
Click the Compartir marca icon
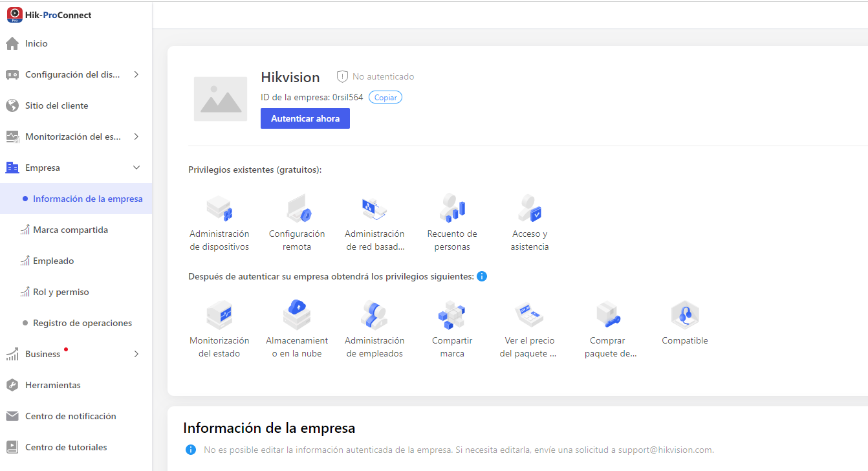[452, 315]
